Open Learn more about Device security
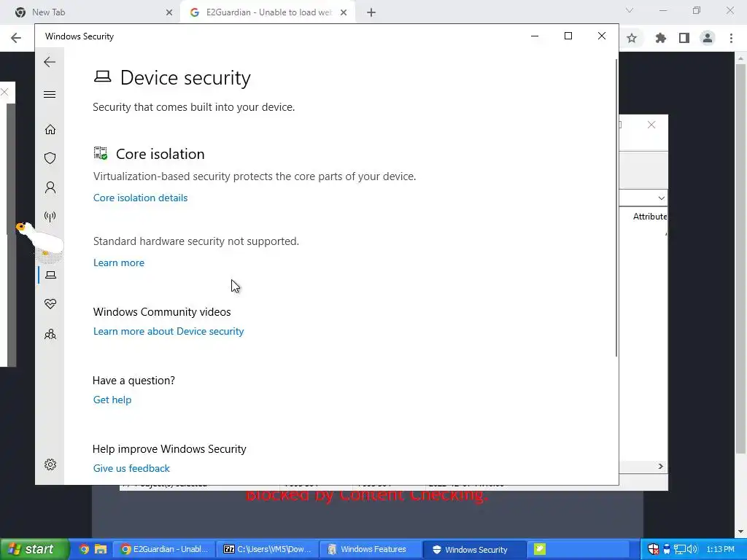Screen dimensions: 747x560 (169, 332)
